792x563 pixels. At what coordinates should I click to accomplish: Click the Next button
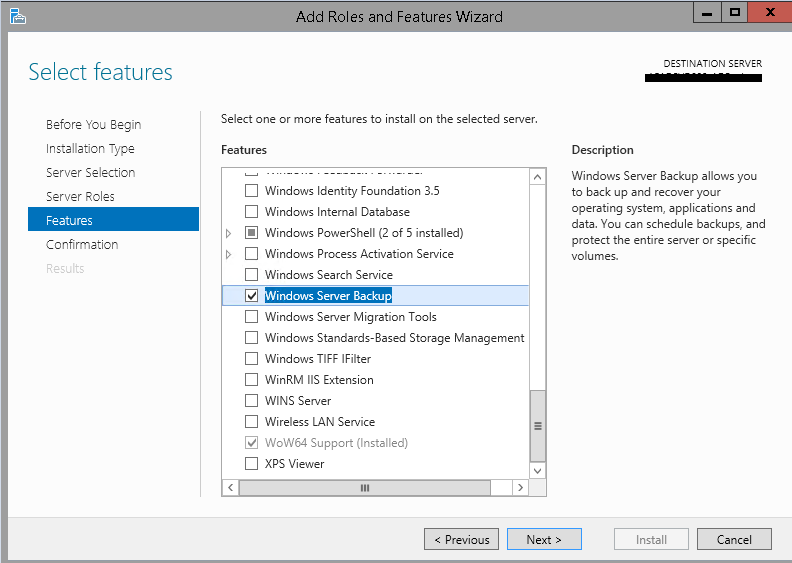click(544, 539)
